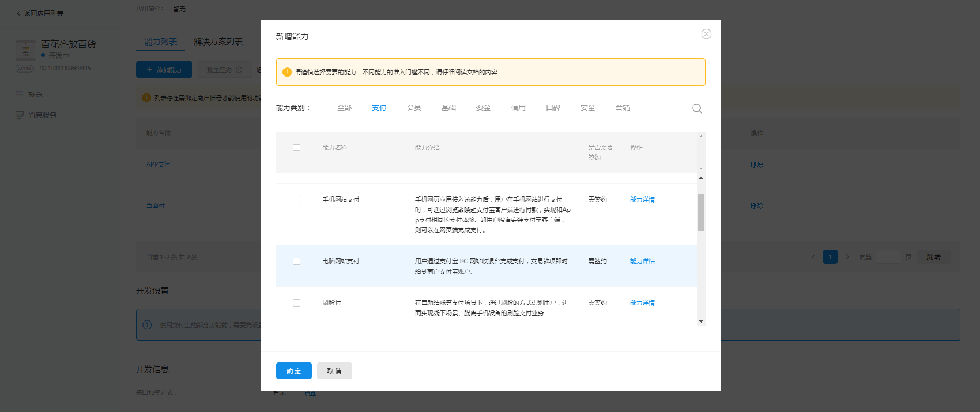
Task: Open the search magnifier in the capability dialog
Action: tap(697, 108)
